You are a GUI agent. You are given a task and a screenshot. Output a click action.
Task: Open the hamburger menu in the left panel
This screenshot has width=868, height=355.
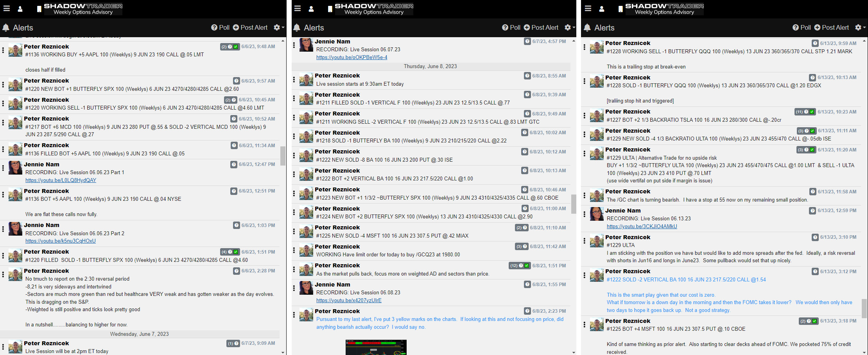coord(7,9)
